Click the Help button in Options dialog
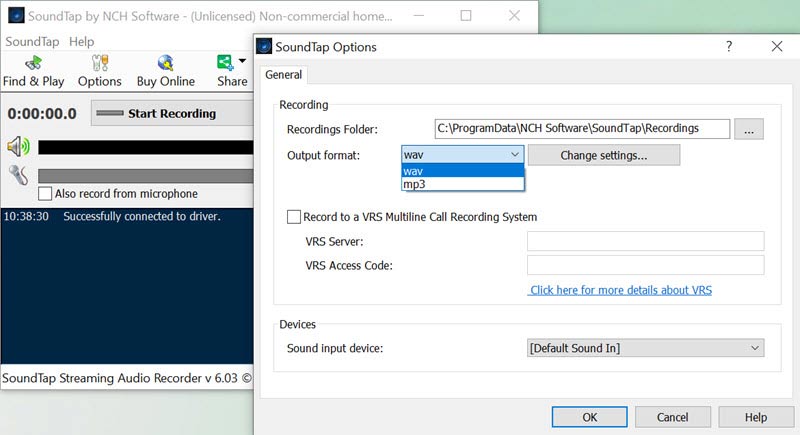 [x=756, y=417]
